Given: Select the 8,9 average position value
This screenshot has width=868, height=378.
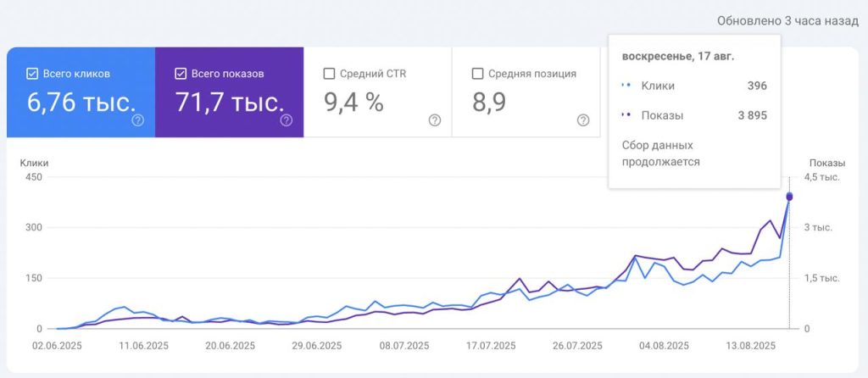Looking at the screenshot, I should click(489, 103).
